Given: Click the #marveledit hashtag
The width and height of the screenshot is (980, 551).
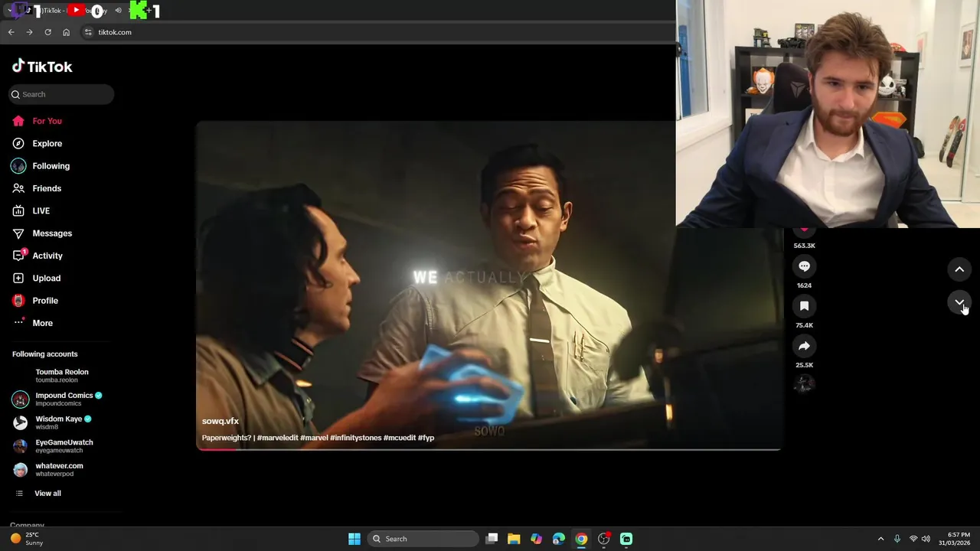Looking at the screenshot, I should point(278,438).
